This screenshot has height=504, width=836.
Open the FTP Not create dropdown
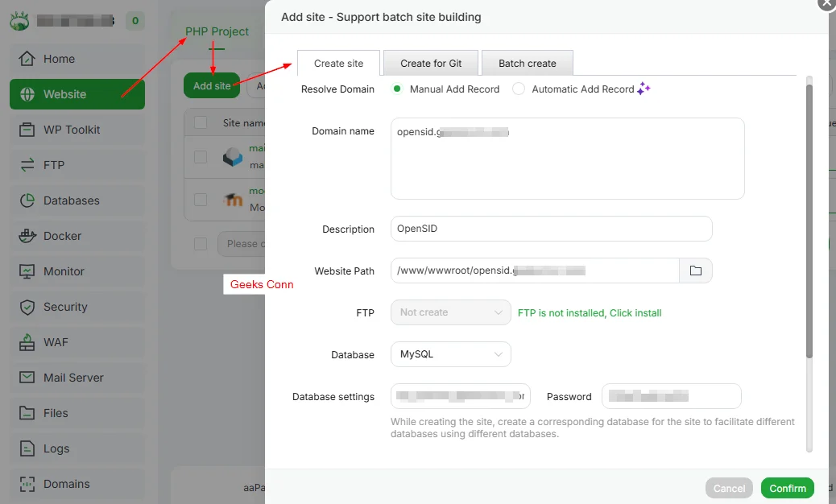coord(450,312)
